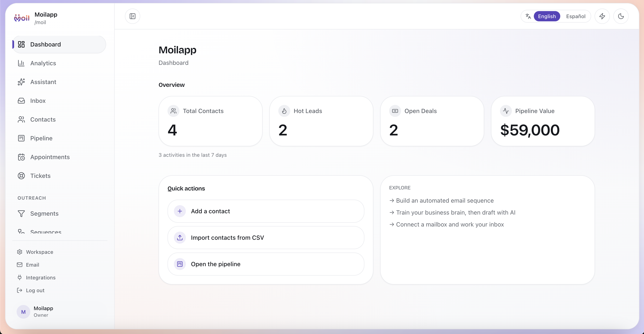The height and width of the screenshot is (334, 644).
Task: Follow Connect a mailbox link
Action: coord(446,224)
